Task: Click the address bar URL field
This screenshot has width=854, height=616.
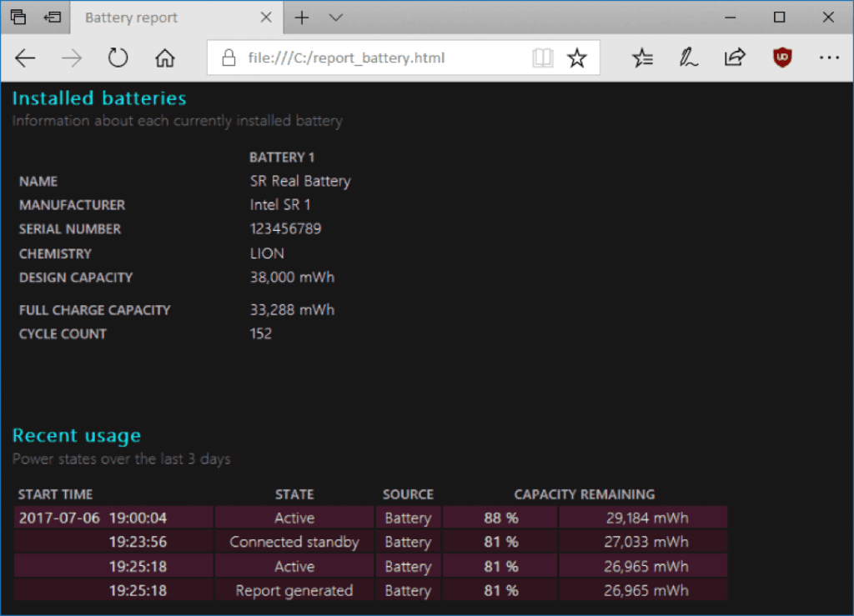Action: coord(375,58)
